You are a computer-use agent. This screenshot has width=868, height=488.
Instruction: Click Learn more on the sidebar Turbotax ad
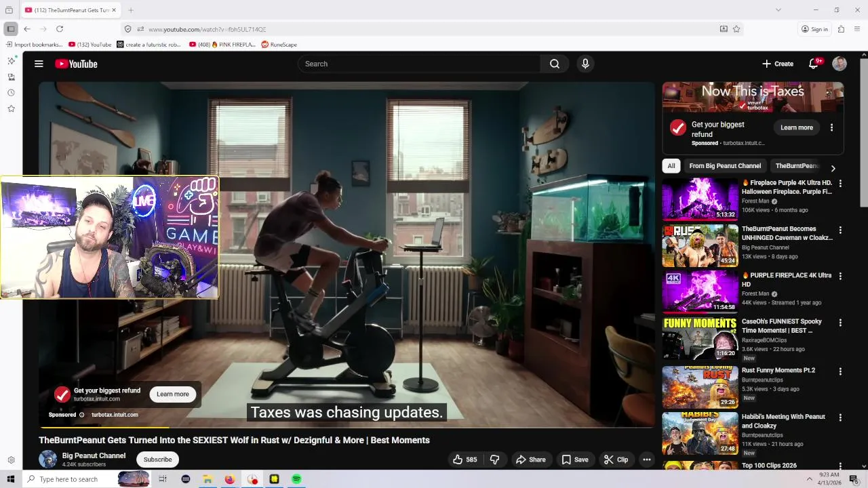point(797,127)
